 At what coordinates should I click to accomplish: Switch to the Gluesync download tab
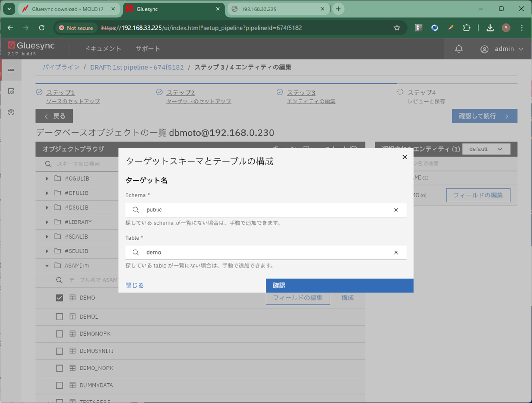68,9
